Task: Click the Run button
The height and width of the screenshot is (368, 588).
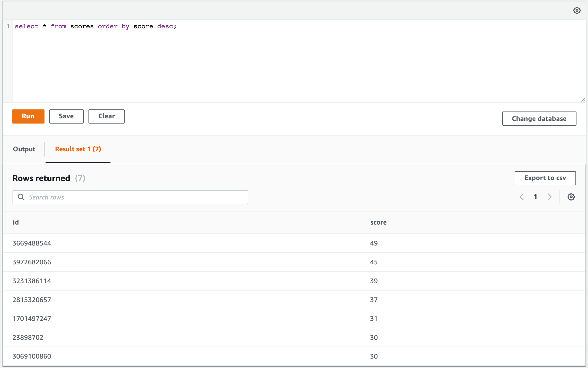Action: [28, 116]
